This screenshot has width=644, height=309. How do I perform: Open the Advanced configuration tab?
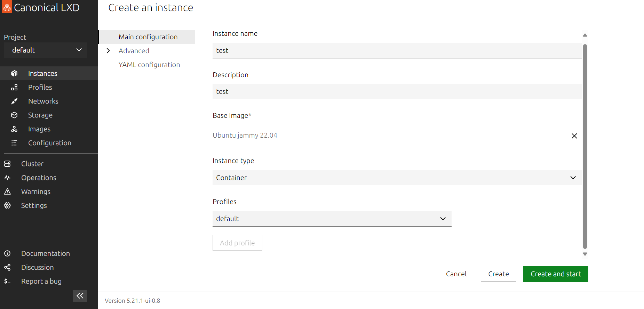(x=134, y=51)
